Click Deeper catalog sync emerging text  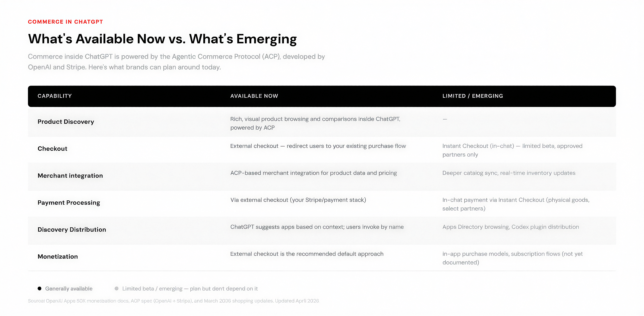click(x=509, y=173)
